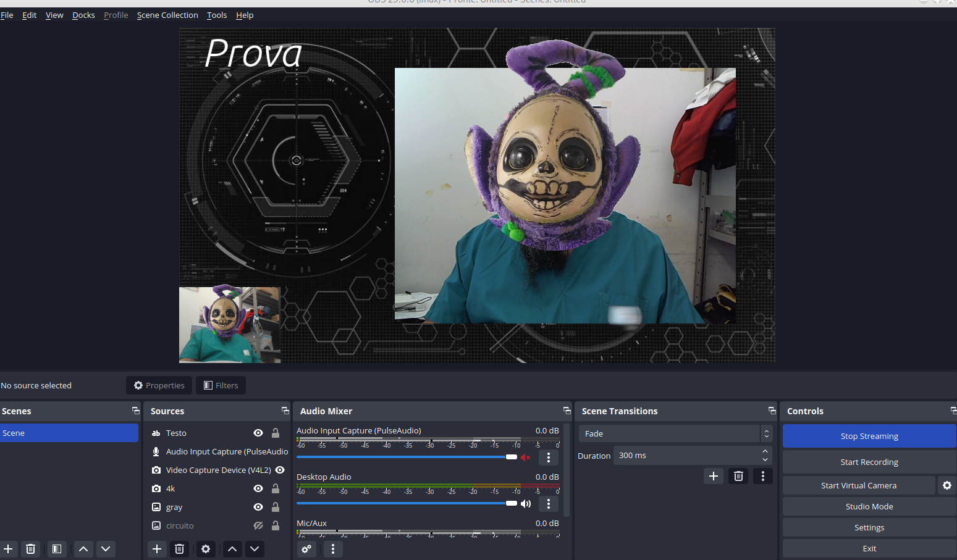The image size is (957, 560).
Task: Click the Prova text in preview
Action: point(254,53)
